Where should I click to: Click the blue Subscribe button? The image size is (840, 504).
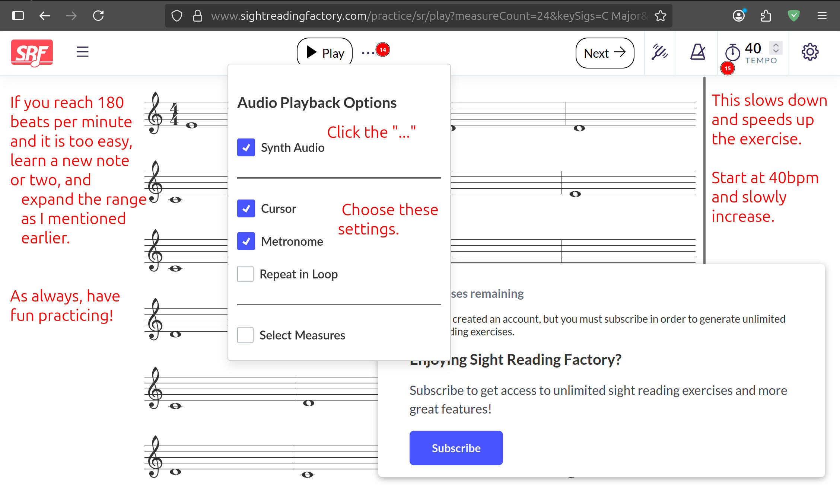tap(456, 448)
